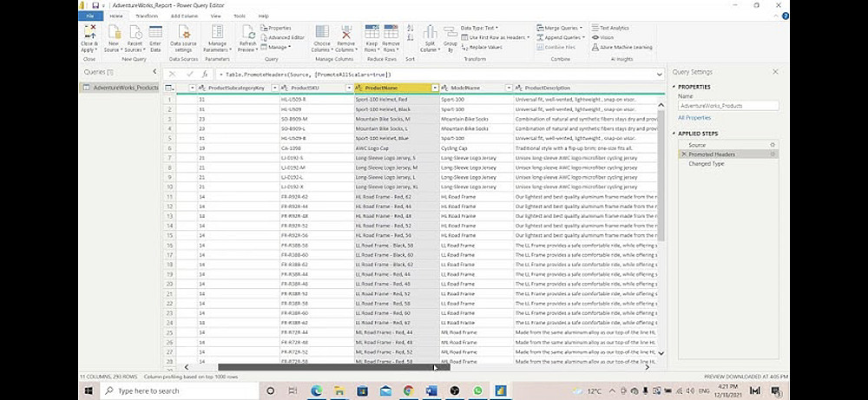This screenshot has width=868, height=400.
Task: Switch to the Tools tab
Action: (240, 16)
